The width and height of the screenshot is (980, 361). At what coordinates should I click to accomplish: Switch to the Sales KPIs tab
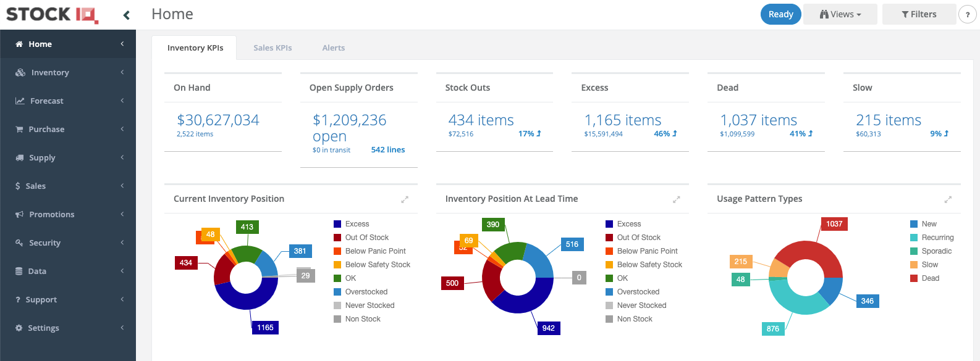tap(272, 48)
